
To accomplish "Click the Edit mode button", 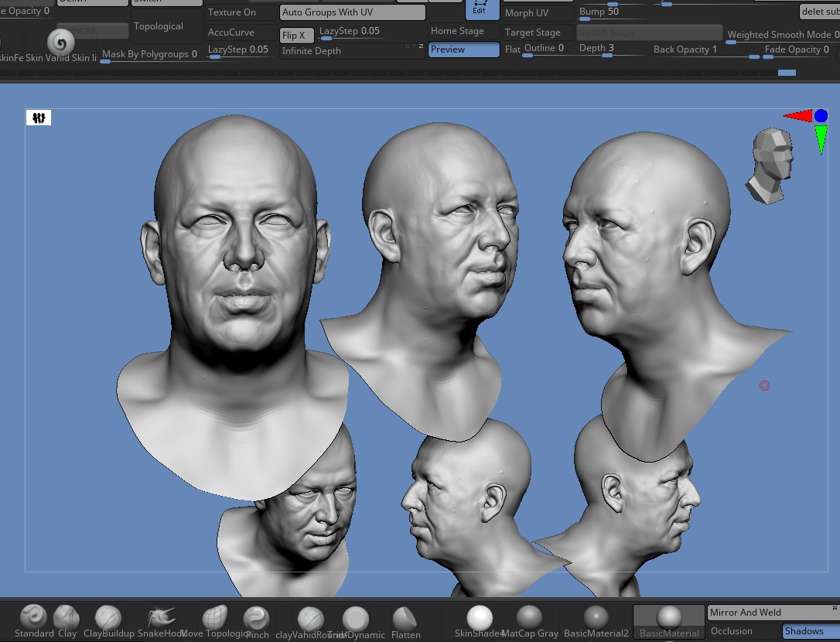I will pos(479,9).
